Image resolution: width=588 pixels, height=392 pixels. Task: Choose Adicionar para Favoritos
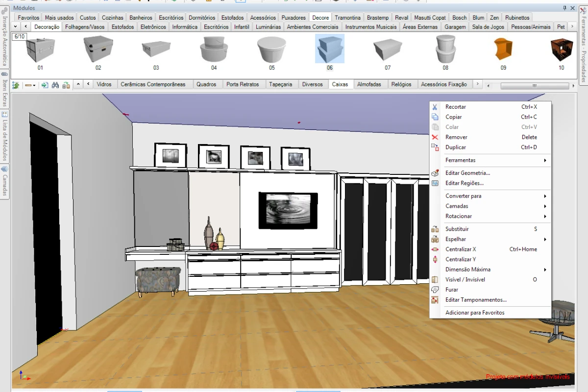tap(474, 313)
